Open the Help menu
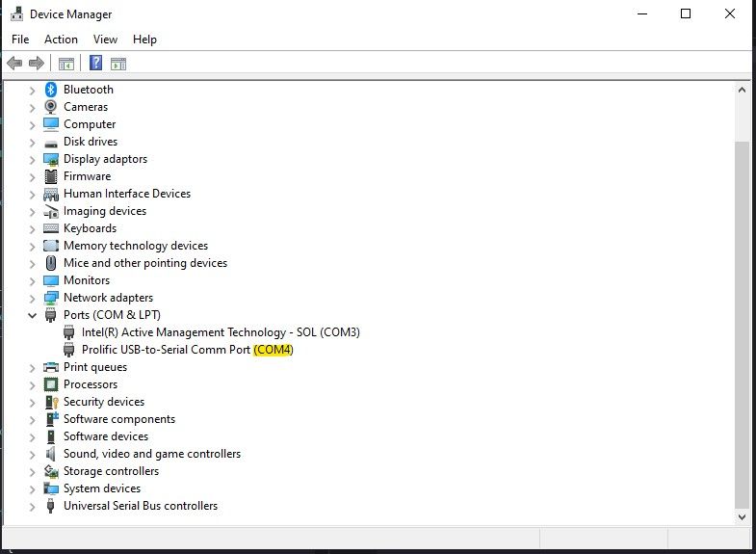Viewport: 756px width, 554px height. tap(144, 40)
